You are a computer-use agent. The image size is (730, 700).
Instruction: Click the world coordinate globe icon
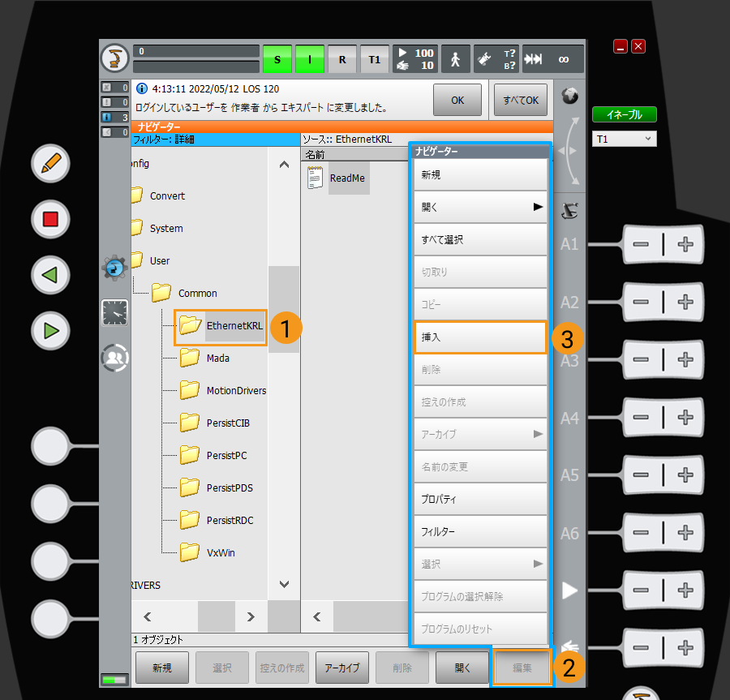[570, 96]
